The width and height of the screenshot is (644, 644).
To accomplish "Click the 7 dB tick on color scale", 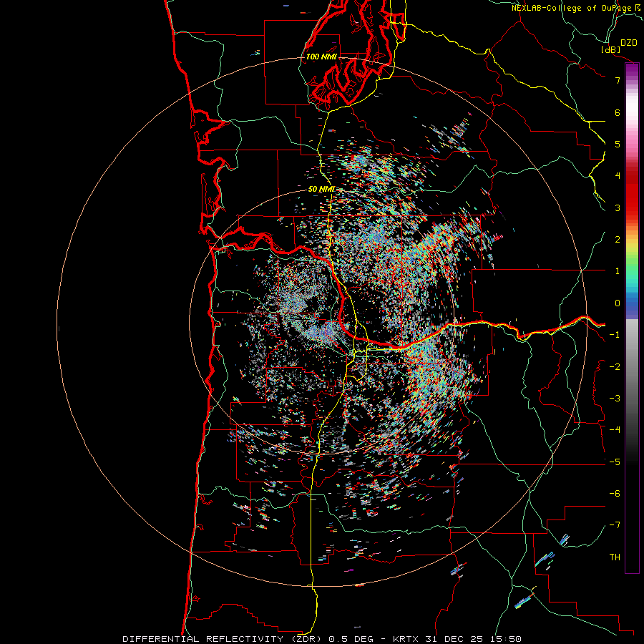I will [x=618, y=80].
